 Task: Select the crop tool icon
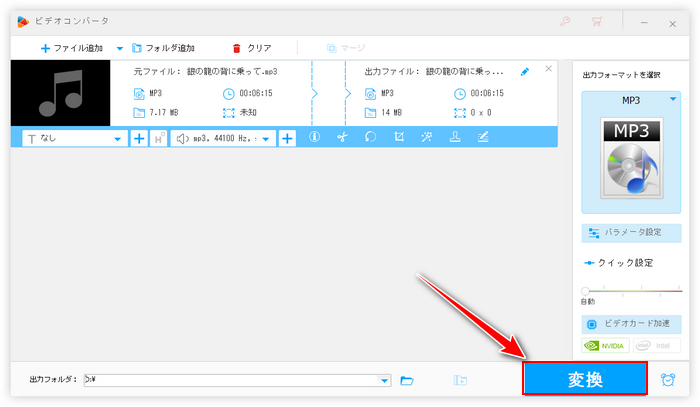(398, 139)
